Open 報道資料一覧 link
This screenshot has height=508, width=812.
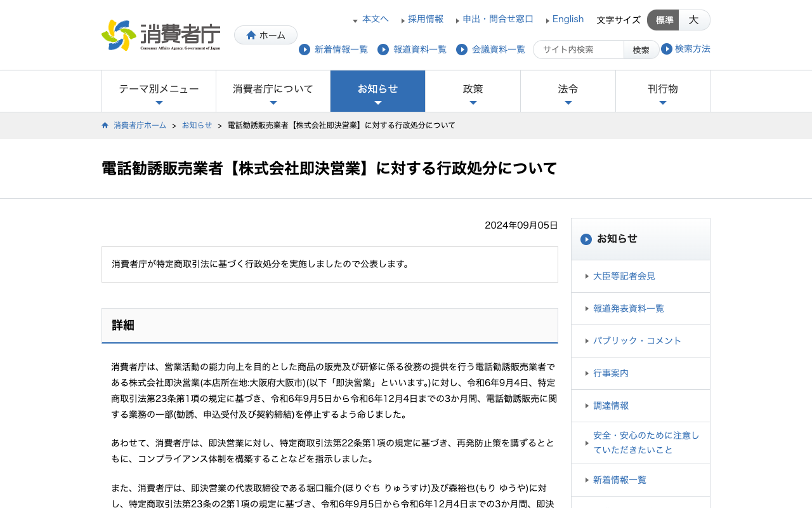coord(419,50)
